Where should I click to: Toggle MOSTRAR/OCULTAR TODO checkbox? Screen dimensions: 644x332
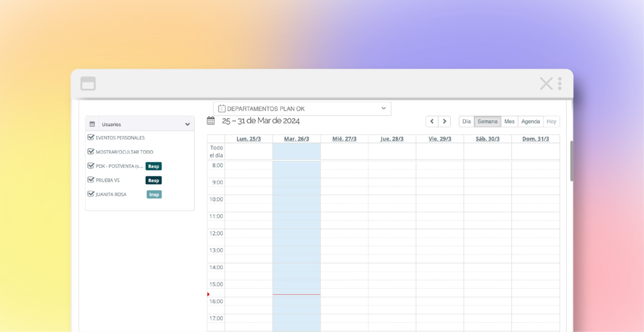[91, 151]
